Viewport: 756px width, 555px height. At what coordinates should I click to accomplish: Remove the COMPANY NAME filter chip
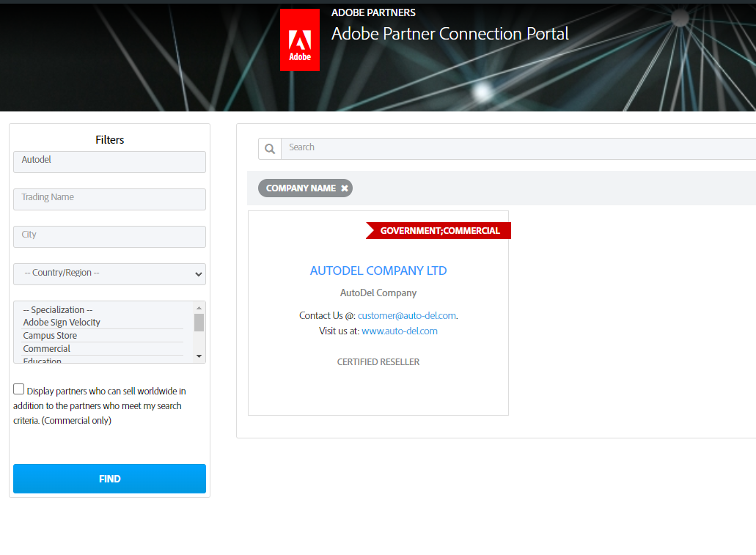(x=345, y=188)
